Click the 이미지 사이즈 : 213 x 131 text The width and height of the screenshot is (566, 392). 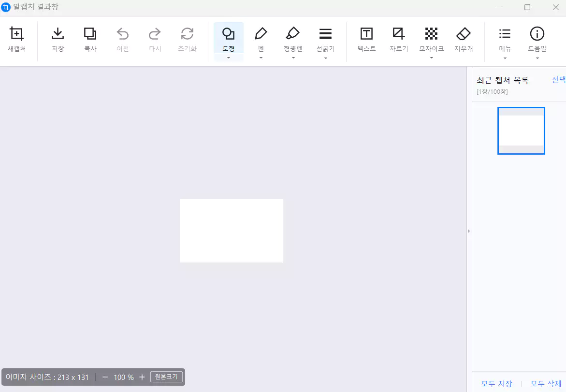47,377
